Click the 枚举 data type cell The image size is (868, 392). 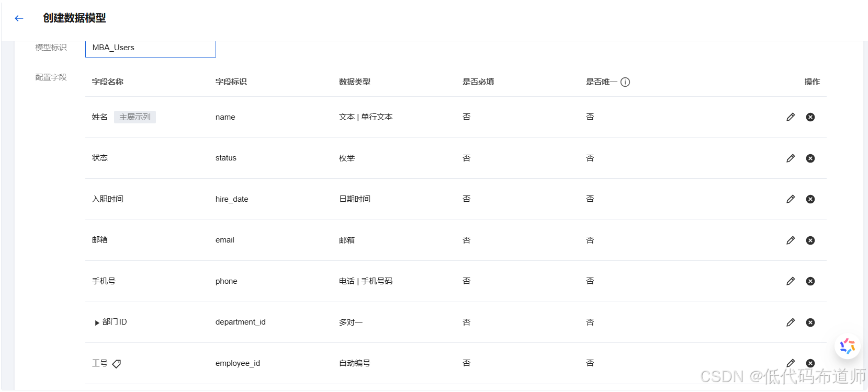coord(347,158)
